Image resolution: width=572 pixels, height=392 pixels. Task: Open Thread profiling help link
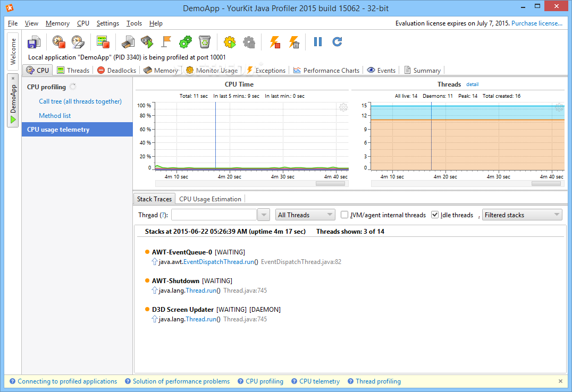point(378,381)
